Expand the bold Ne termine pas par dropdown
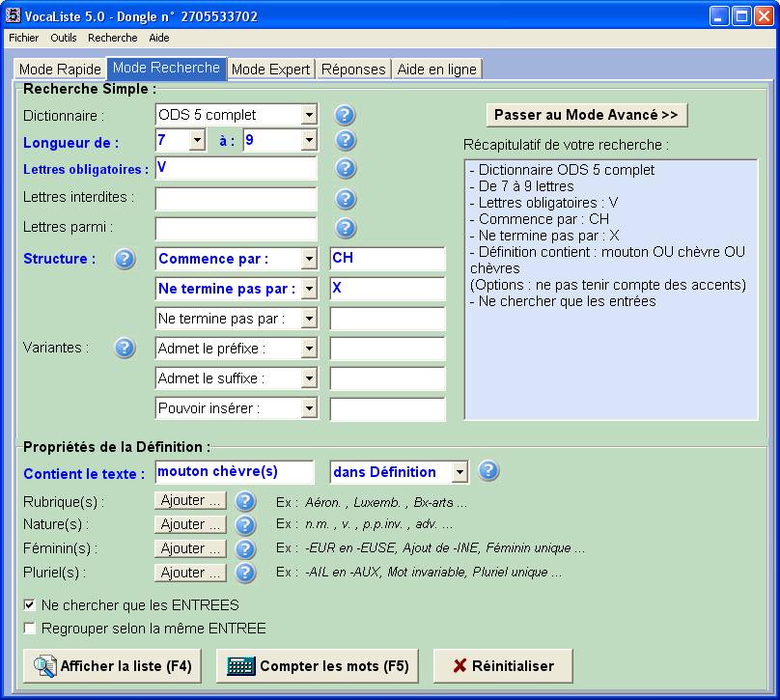780x700 pixels. [x=309, y=289]
